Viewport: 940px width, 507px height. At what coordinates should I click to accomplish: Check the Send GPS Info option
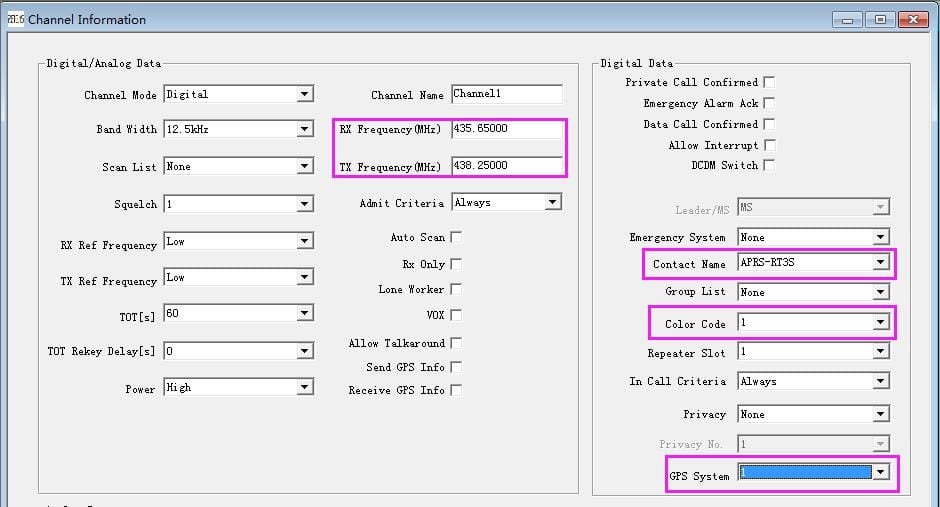pyautogui.click(x=456, y=367)
